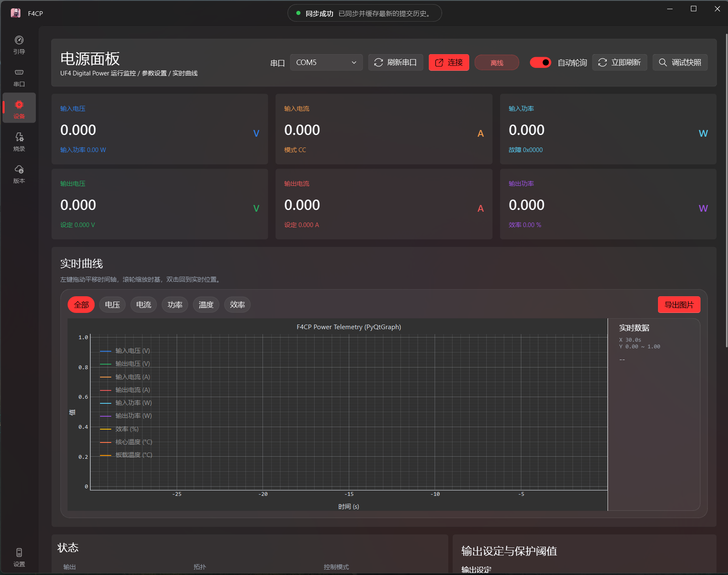Click the 导出图片 export image button
Screen dimensions: 728x575
[679, 305]
